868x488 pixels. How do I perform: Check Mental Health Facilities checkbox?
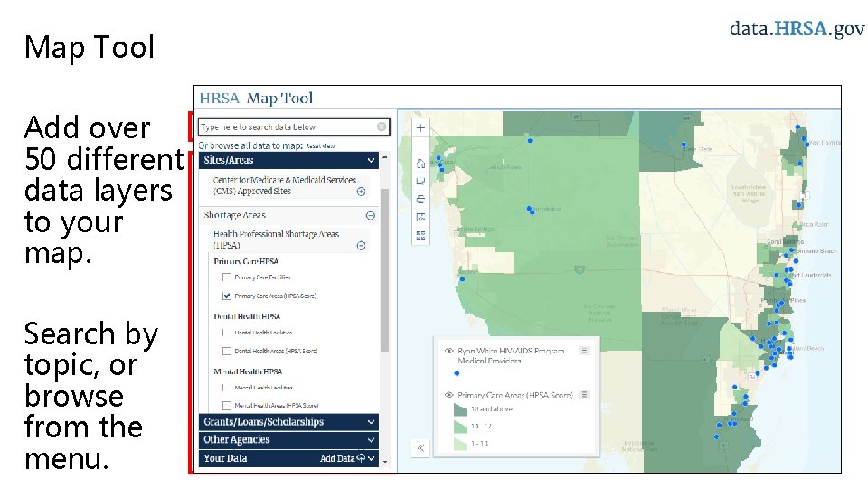226,388
